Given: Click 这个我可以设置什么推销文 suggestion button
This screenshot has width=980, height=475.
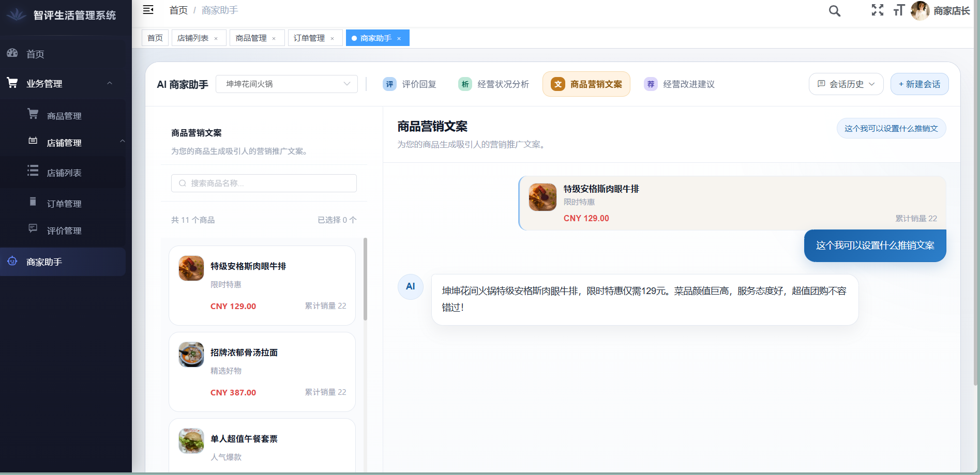Looking at the screenshot, I should [891, 128].
